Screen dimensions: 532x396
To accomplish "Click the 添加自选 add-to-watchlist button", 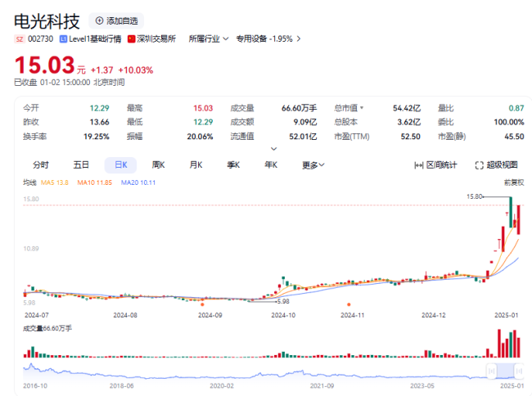I will point(116,21).
